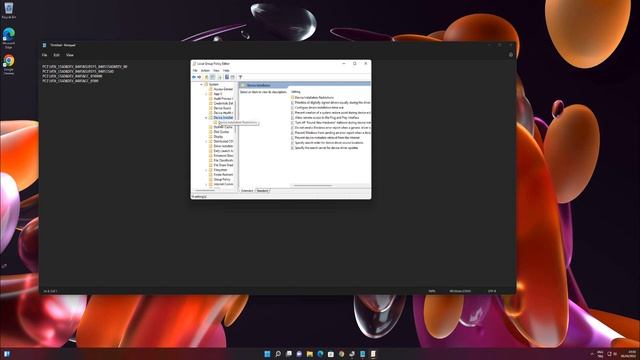Select Prevent device metadata retrieval from Internet setting
The height and width of the screenshot is (360, 640).
326,138
